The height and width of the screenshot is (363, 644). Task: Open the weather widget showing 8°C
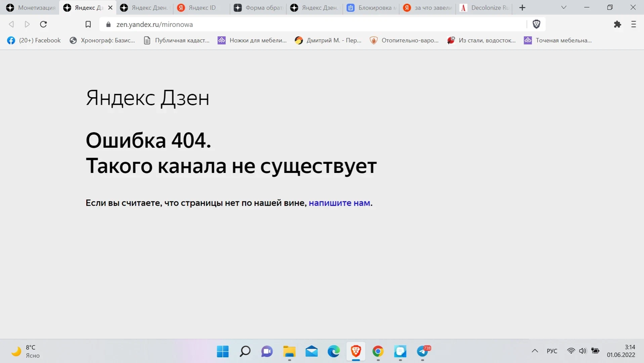point(24,351)
